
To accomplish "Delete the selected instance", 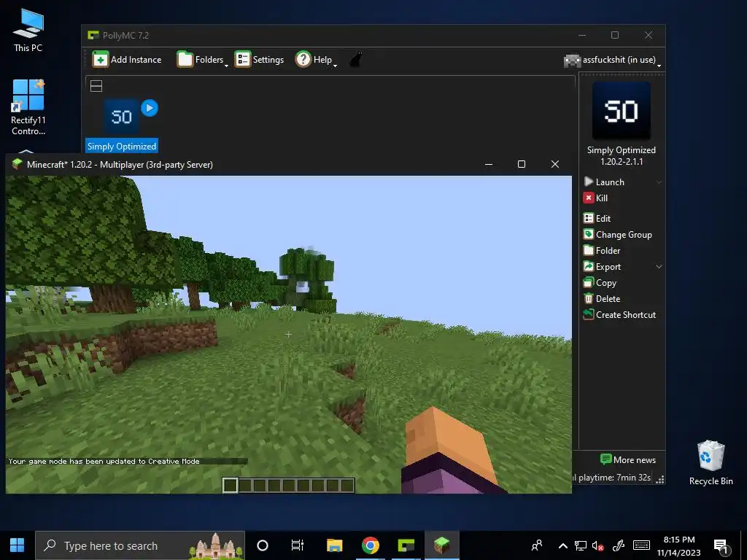I will pos(602,298).
